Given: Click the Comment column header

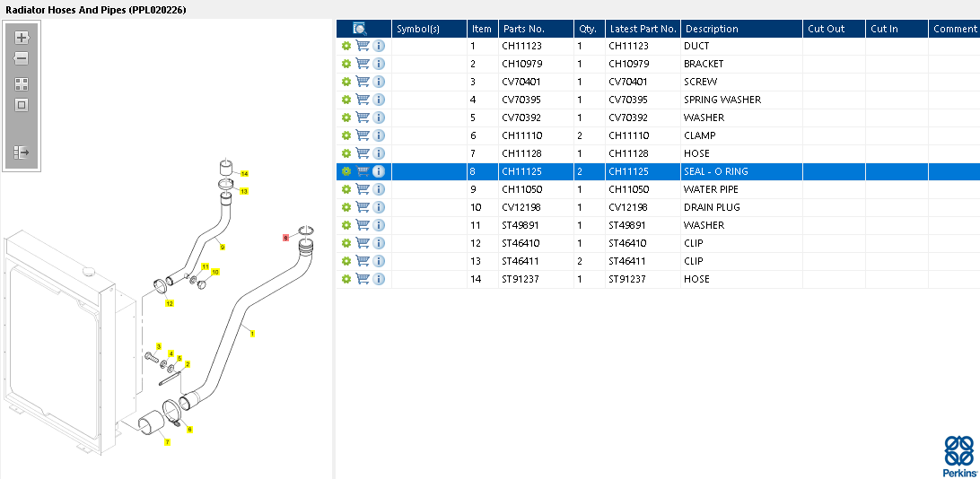Looking at the screenshot, I should point(954,29).
